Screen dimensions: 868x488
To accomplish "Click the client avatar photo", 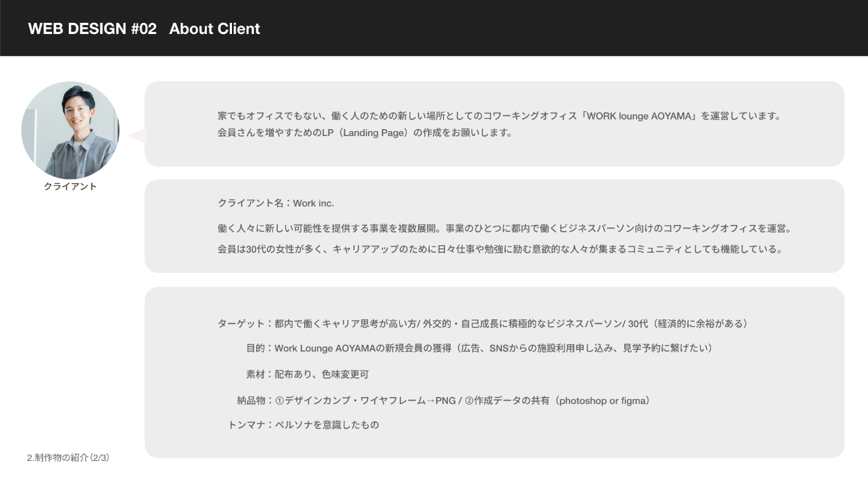I will (70, 131).
